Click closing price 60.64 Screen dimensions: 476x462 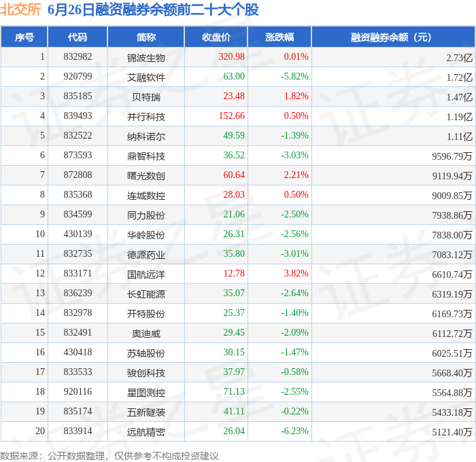click(234, 175)
